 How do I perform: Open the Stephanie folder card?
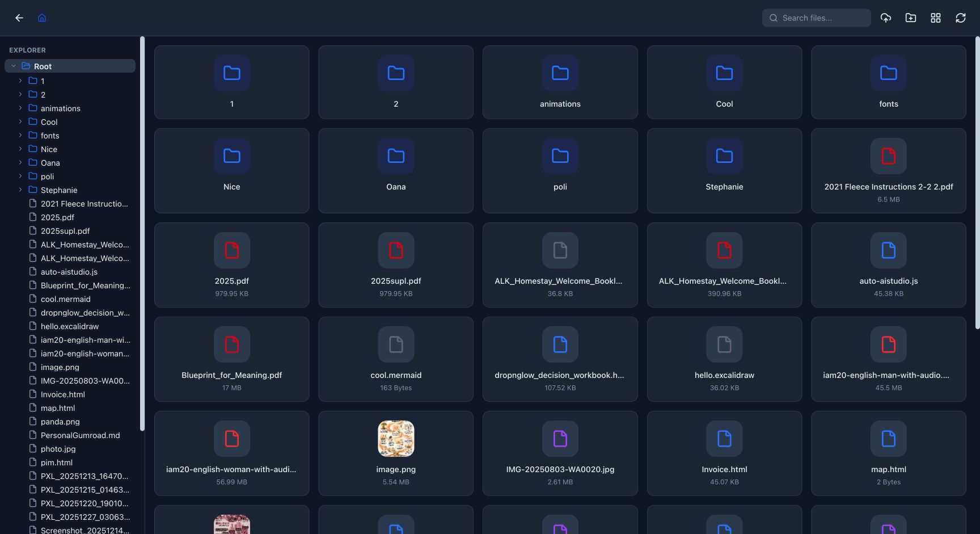click(724, 171)
